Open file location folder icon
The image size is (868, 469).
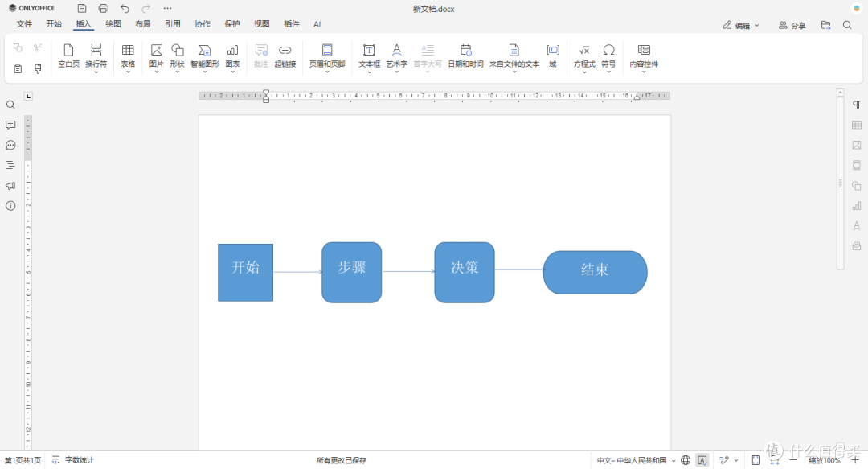click(826, 25)
